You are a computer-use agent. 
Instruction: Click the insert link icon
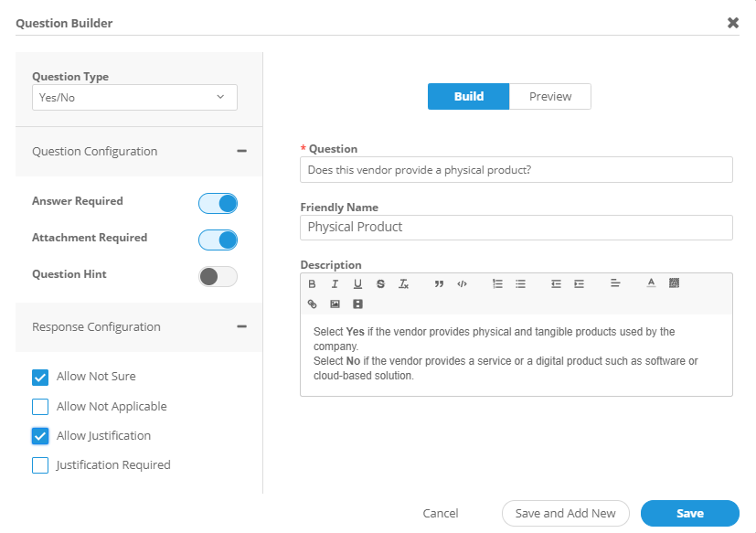pos(312,304)
